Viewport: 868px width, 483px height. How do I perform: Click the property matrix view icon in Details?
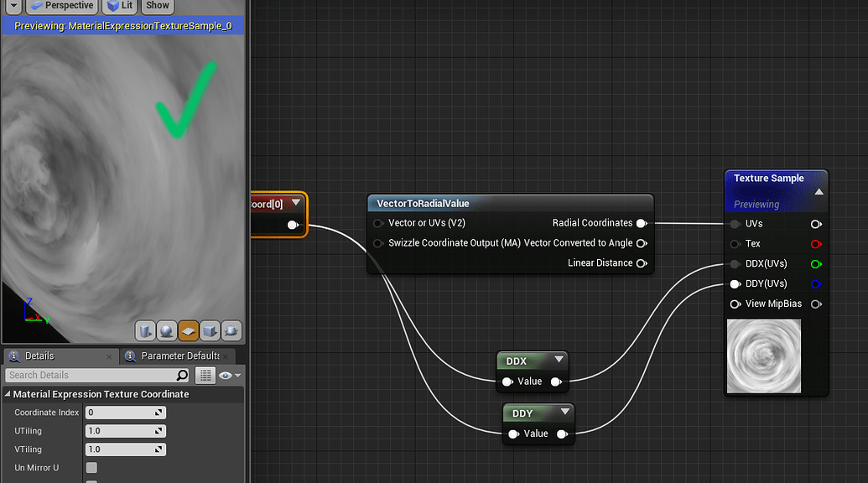pyautogui.click(x=205, y=375)
